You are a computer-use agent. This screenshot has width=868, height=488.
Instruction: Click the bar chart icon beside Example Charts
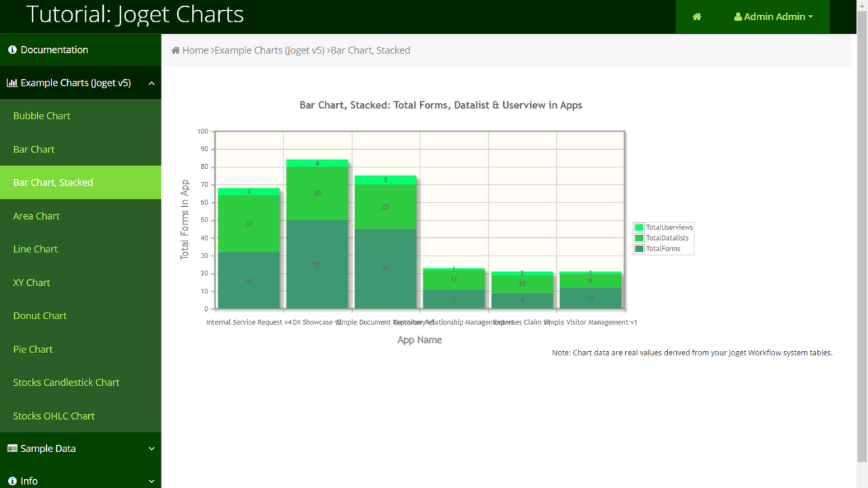pyautogui.click(x=12, y=83)
